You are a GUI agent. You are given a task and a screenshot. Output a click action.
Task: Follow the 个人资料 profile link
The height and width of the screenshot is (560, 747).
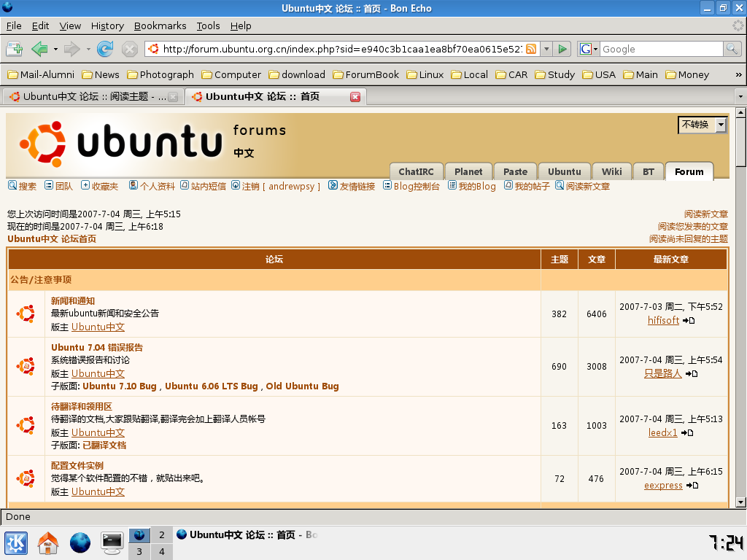[x=152, y=186]
